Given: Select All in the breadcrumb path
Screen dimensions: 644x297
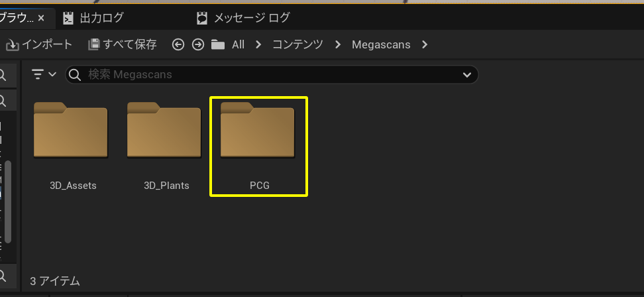Looking at the screenshot, I should click(x=239, y=44).
